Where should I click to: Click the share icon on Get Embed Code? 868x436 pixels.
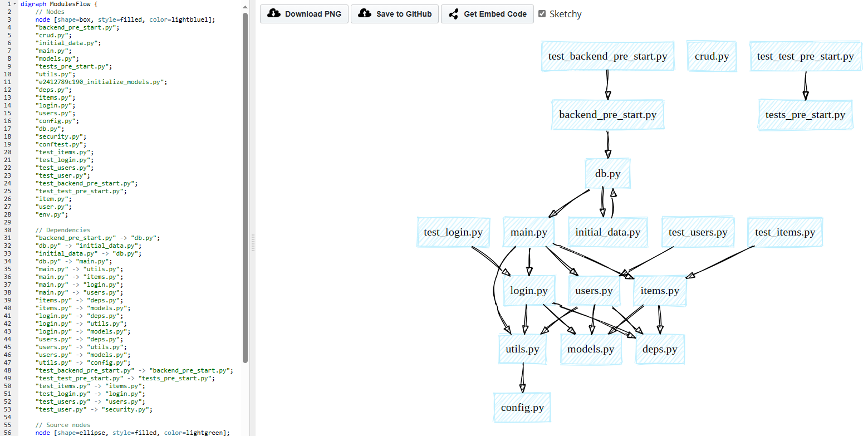(x=453, y=13)
